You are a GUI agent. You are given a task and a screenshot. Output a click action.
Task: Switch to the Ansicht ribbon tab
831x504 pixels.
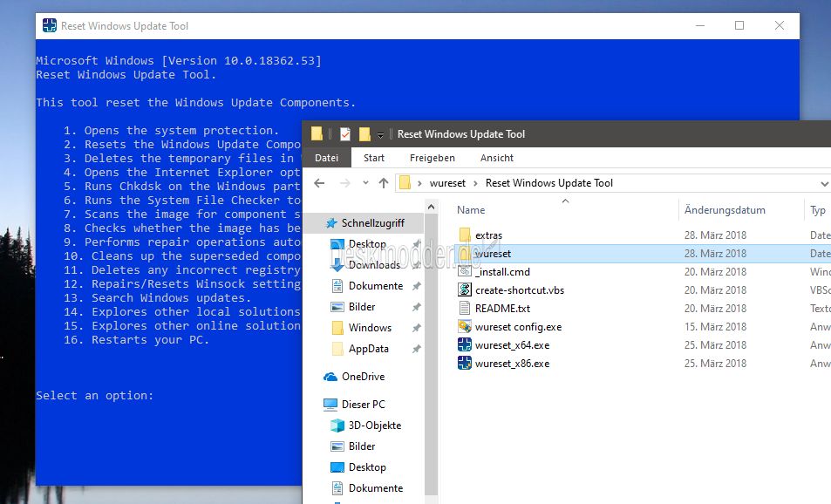point(496,158)
